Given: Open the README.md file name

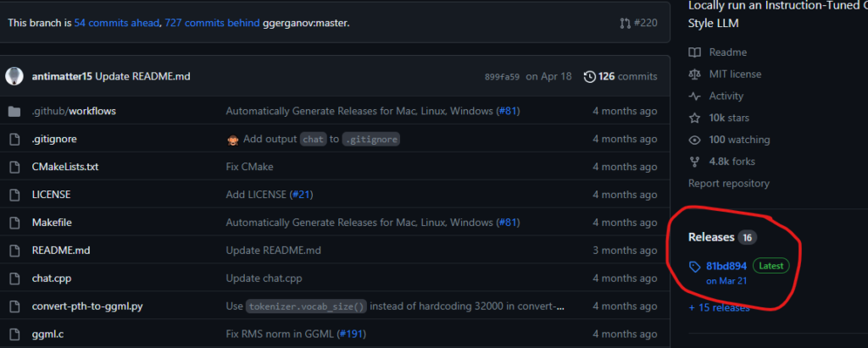Looking at the screenshot, I should click(x=61, y=250).
